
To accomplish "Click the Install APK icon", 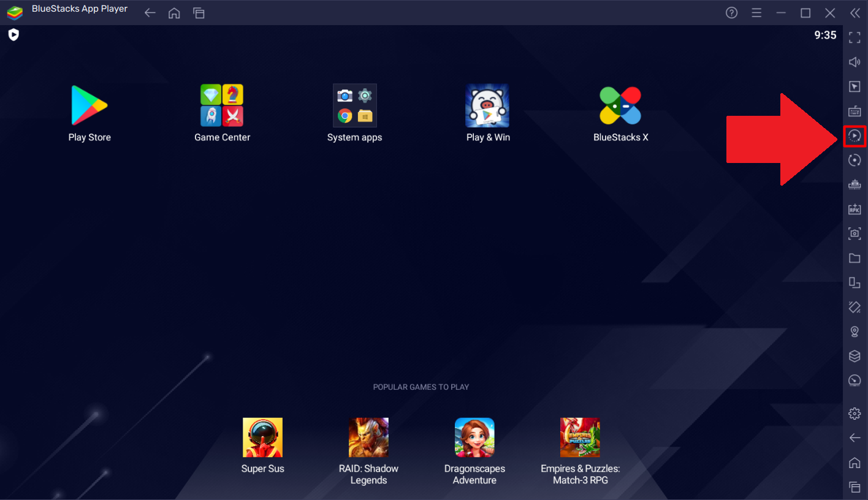I will 855,209.
